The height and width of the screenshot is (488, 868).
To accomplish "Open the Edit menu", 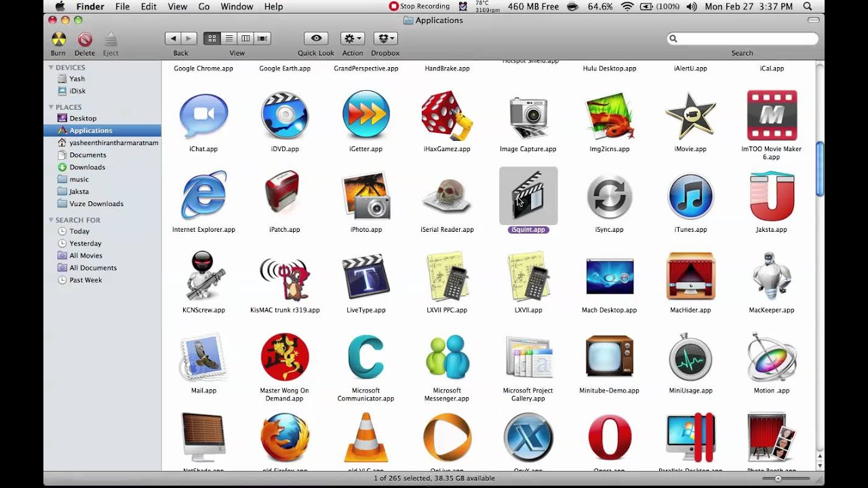I will click(x=149, y=7).
